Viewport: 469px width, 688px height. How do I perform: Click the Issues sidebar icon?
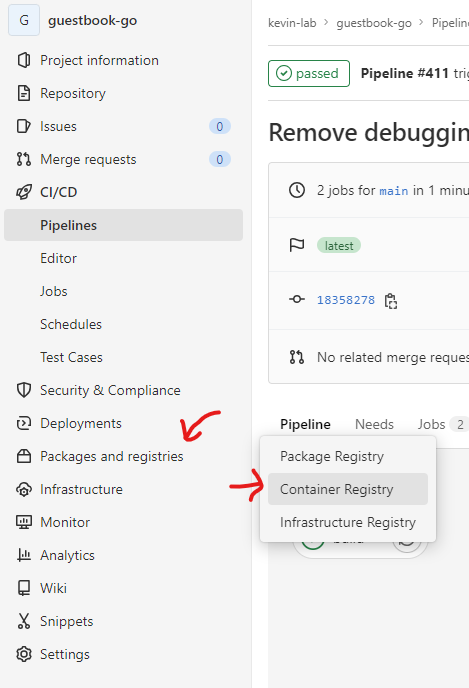click(x=24, y=126)
